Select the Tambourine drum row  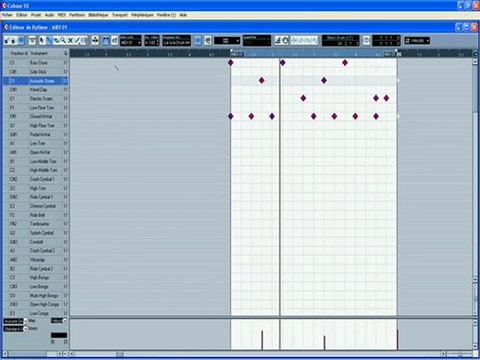(x=36, y=224)
